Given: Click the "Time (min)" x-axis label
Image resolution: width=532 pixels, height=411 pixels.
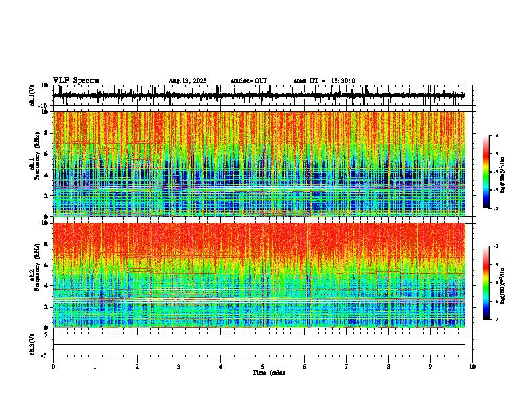Looking at the screenshot, I should tap(269, 373).
